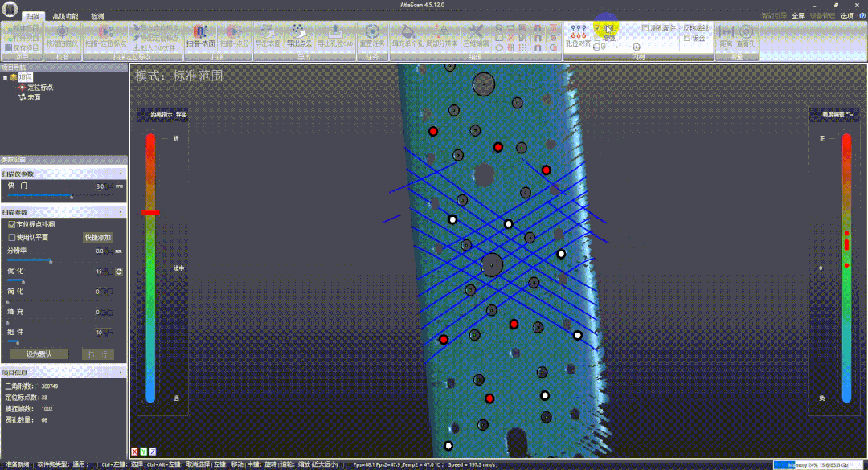Switch to the 高级功能 tab
The width and height of the screenshot is (868, 470).
[x=65, y=16]
